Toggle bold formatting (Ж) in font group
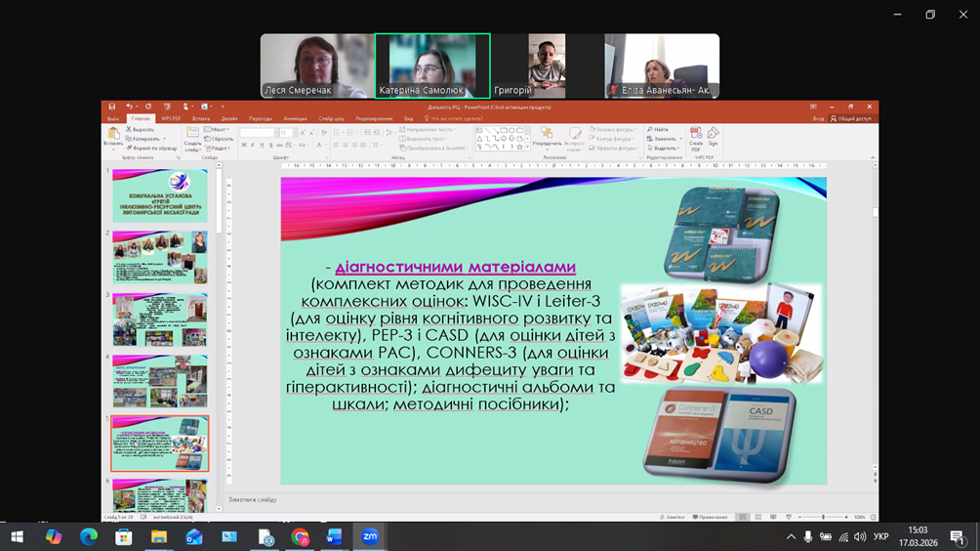980x551 pixels. 244,146
